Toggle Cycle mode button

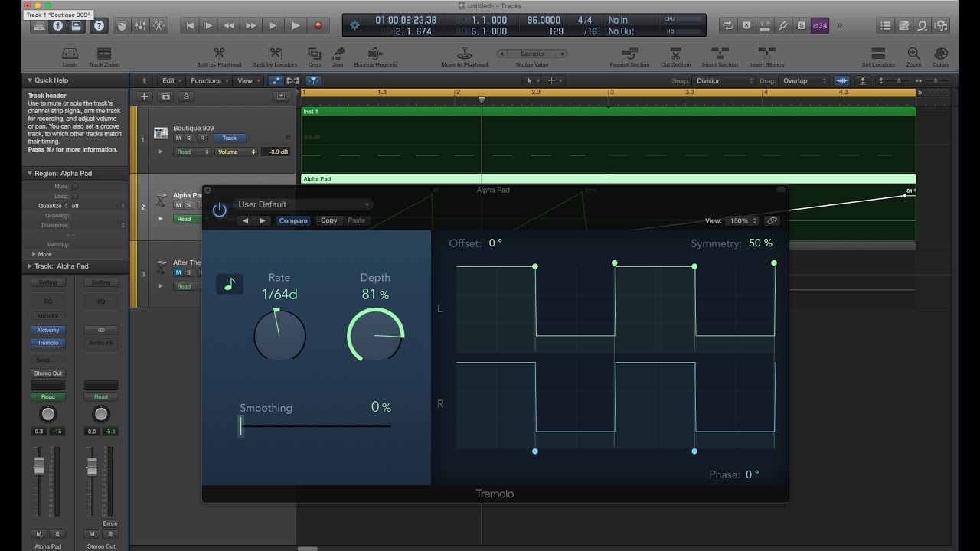tap(728, 25)
